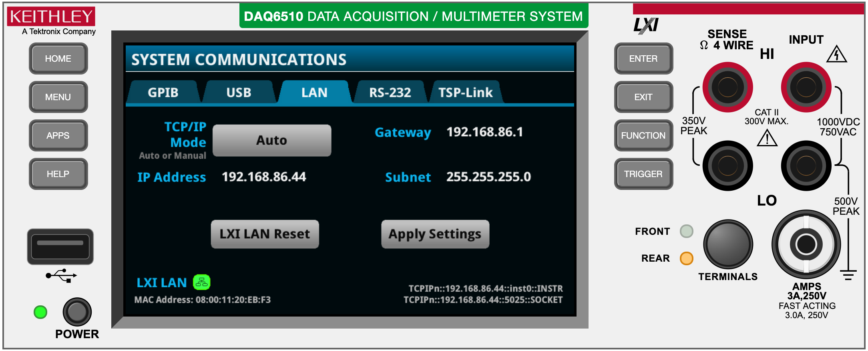
Task: Click the LXI logo
Action: coord(646,25)
